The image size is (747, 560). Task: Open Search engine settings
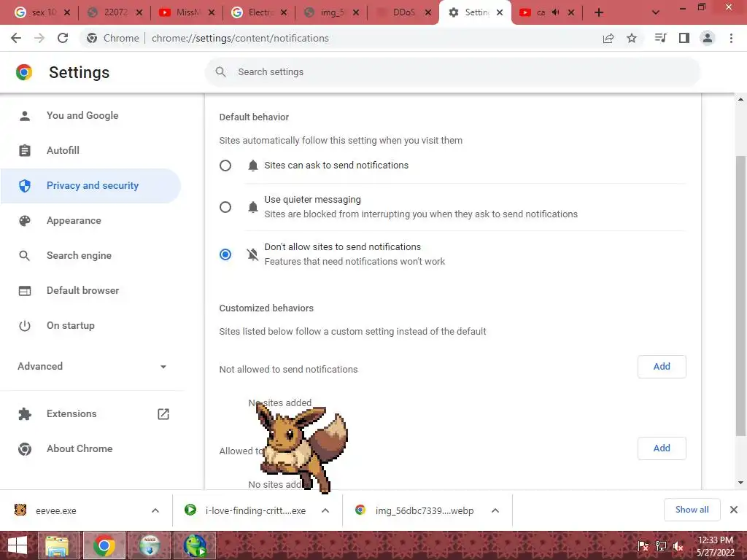tap(90, 256)
